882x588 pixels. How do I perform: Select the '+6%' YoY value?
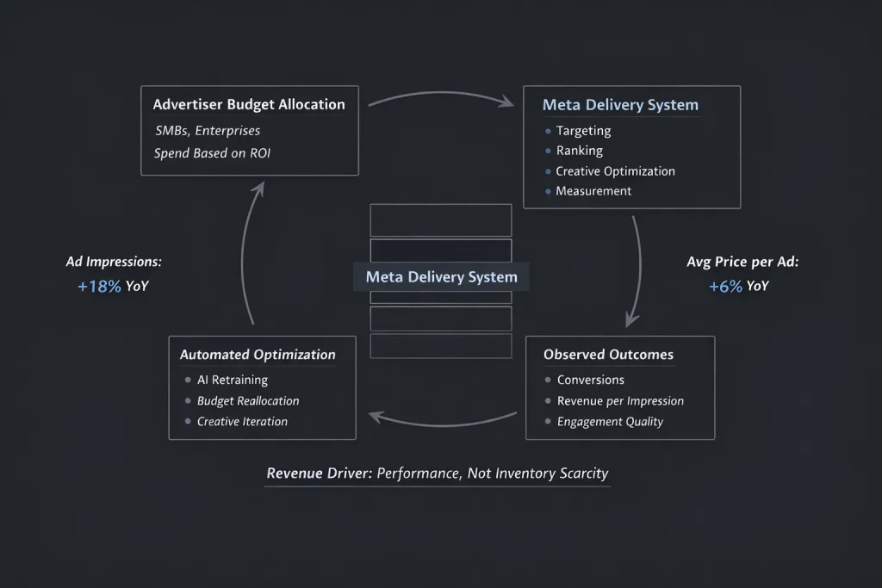point(725,287)
